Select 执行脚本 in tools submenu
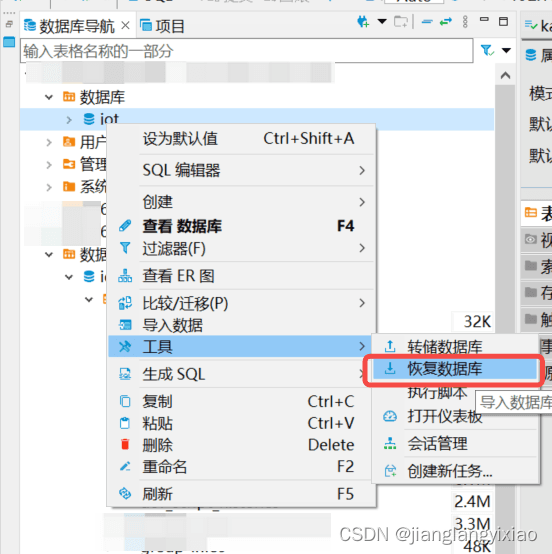The width and height of the screenshot is (552, 554). [438, 393]
